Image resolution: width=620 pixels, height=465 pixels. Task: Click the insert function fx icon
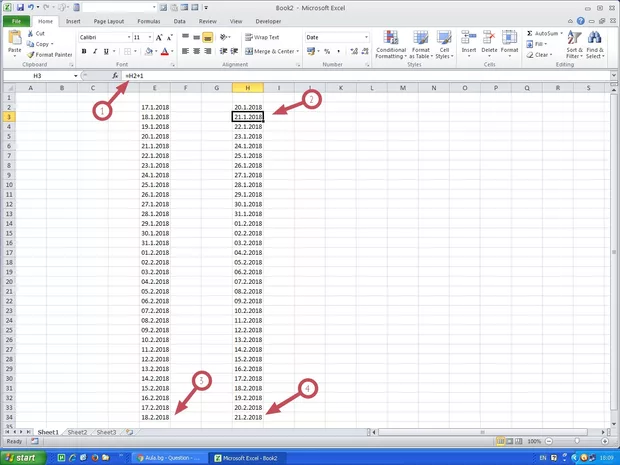pyautogui.click(x=115, y=76)
